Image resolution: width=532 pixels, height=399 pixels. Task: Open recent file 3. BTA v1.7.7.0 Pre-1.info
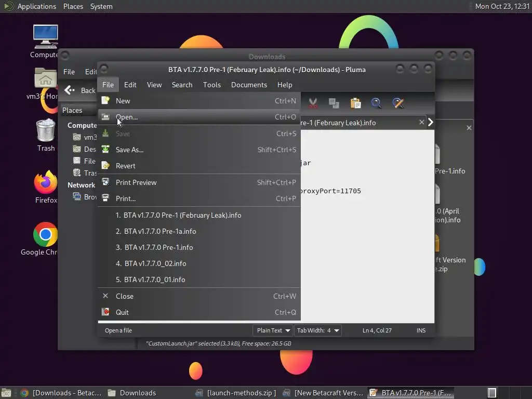199,247
